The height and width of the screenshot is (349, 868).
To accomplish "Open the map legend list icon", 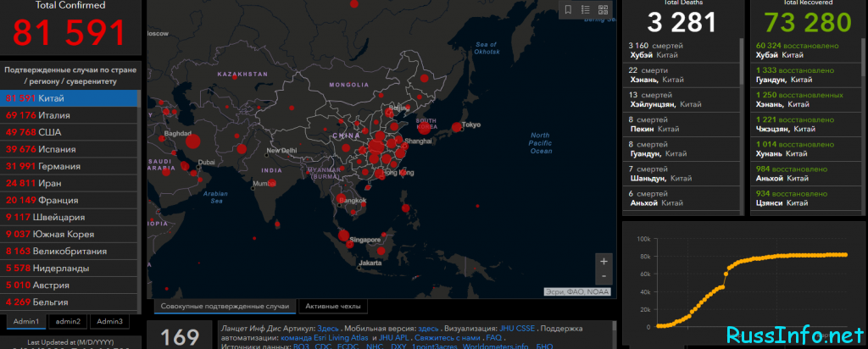I will click(586, 9).
